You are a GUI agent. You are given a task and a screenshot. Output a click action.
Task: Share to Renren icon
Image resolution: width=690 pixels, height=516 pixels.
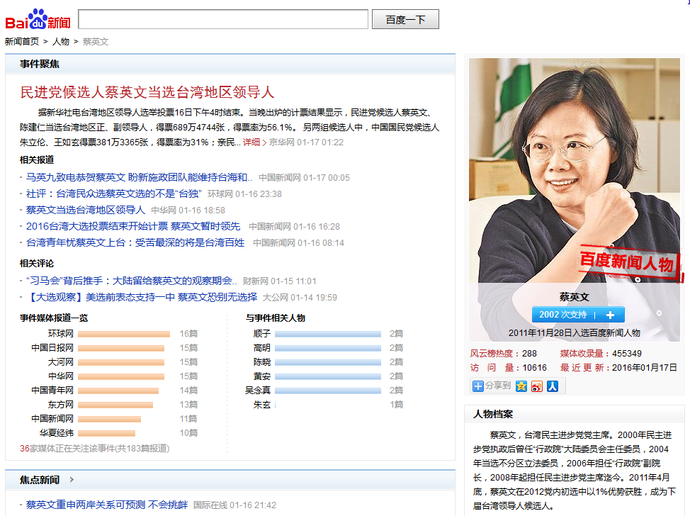(553, 386)
